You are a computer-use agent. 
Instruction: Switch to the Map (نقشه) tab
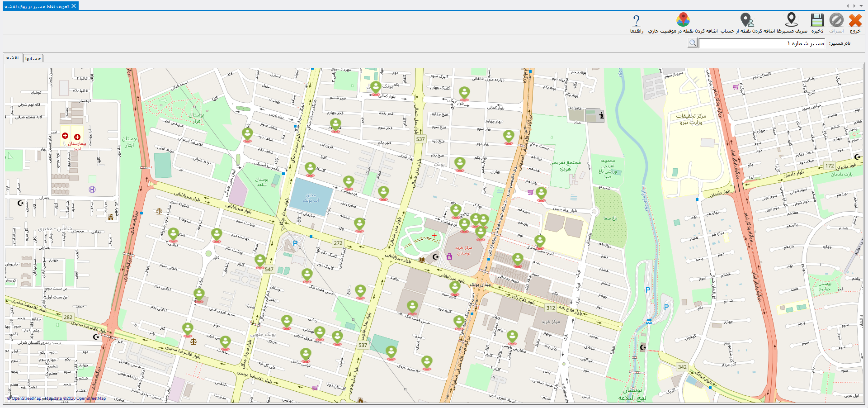(13, 58)
